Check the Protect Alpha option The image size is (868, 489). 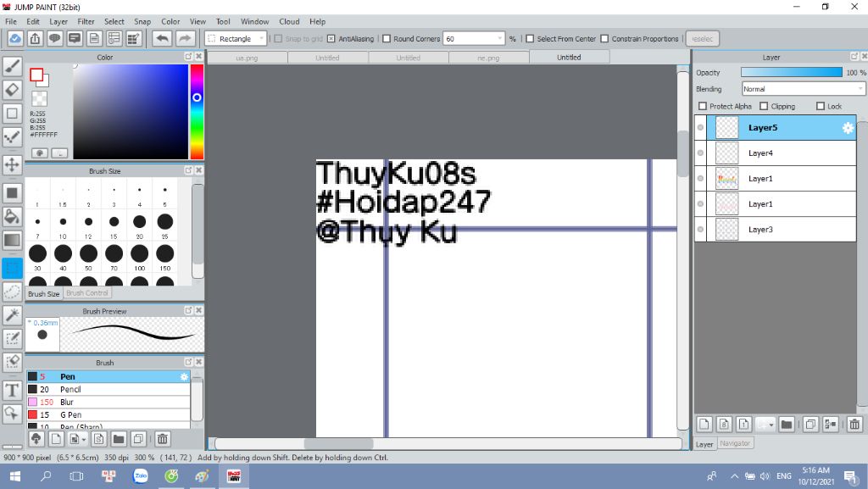(703, 106)
